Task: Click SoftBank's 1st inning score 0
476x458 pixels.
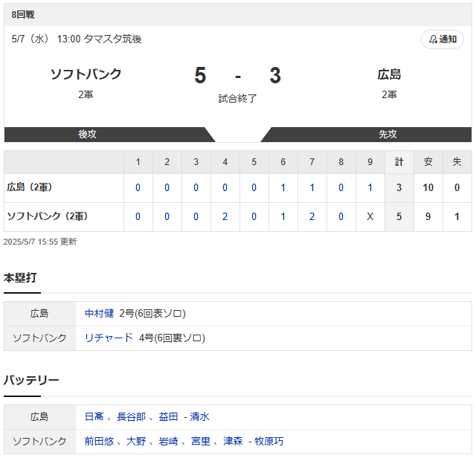Action: pyautogui.click(x=138, y=216)
